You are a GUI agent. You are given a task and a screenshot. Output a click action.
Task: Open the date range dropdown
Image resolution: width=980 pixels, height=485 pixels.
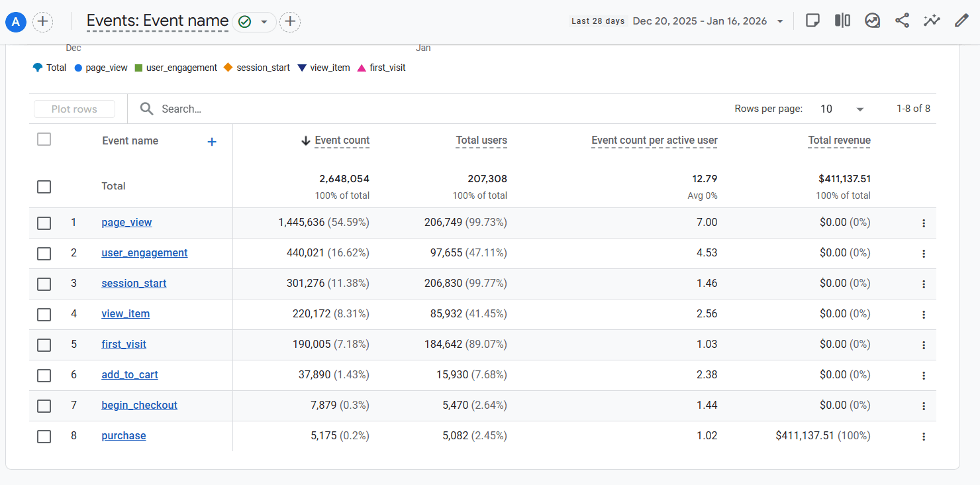(x=780, y=22)
